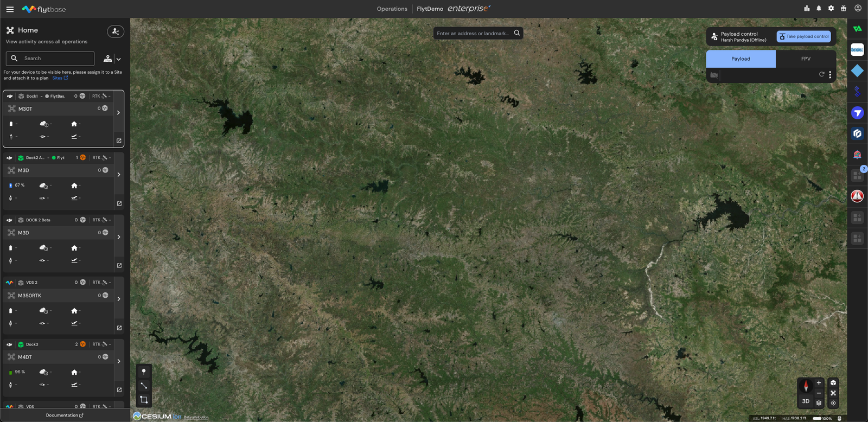Click the share device round button
The height and width of the screenshot is (422, 868).
116,31
